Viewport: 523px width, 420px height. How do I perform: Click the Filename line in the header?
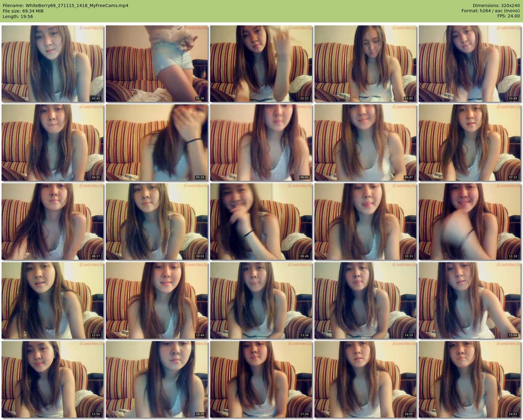(65, 6)
